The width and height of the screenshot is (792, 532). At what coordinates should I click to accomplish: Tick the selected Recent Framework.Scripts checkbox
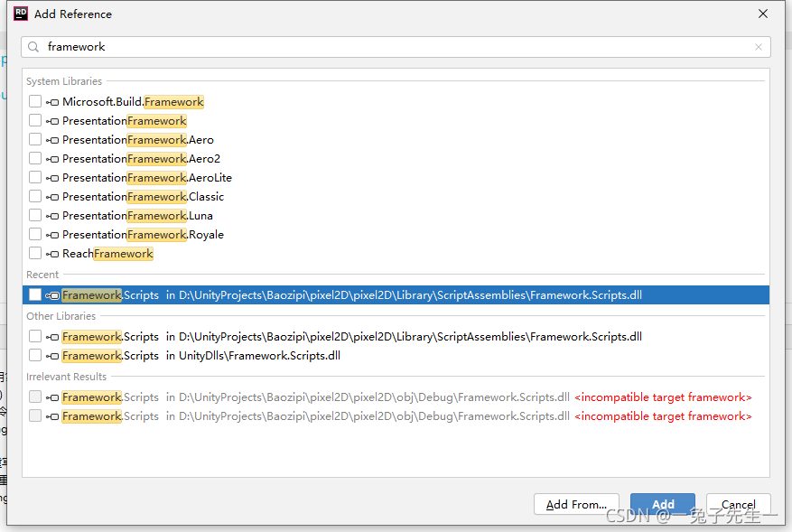(x=35, y=295)
